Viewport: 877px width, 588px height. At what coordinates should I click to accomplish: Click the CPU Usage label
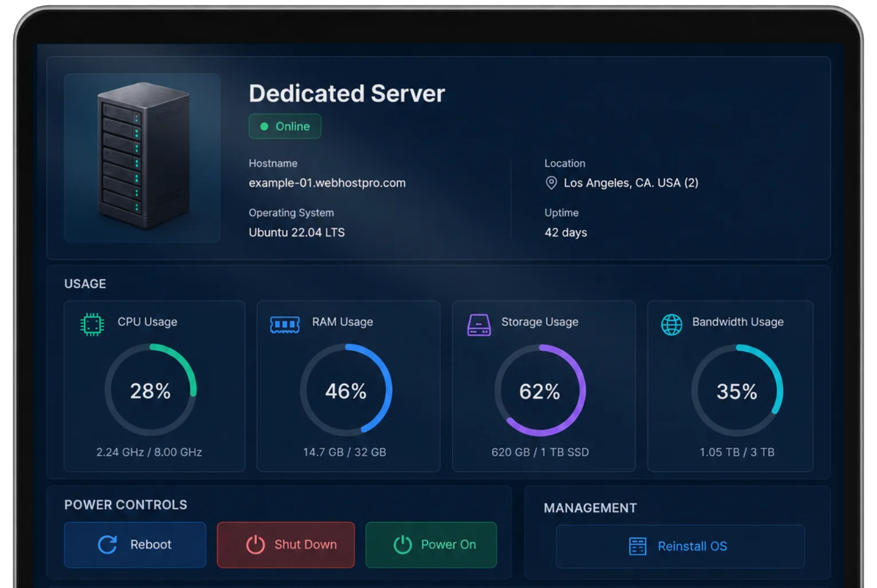point(147,322)
